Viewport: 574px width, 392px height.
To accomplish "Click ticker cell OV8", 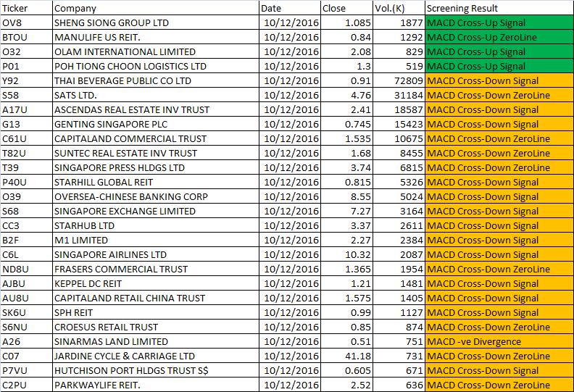I will [x=26, y=22].
